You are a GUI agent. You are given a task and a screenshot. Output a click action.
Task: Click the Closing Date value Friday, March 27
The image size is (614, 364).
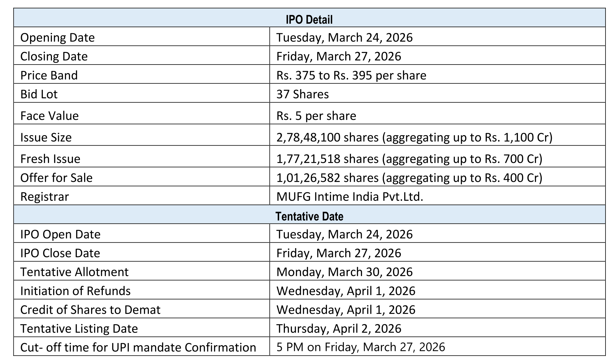click(x=339, y=56)
